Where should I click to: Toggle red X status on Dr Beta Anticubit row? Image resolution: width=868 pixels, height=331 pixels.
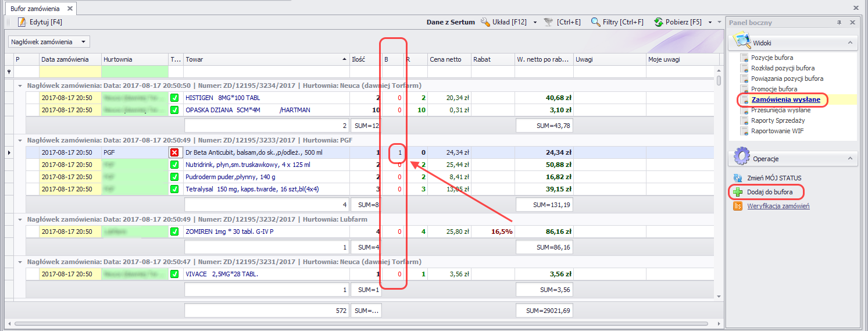point(174,152)
